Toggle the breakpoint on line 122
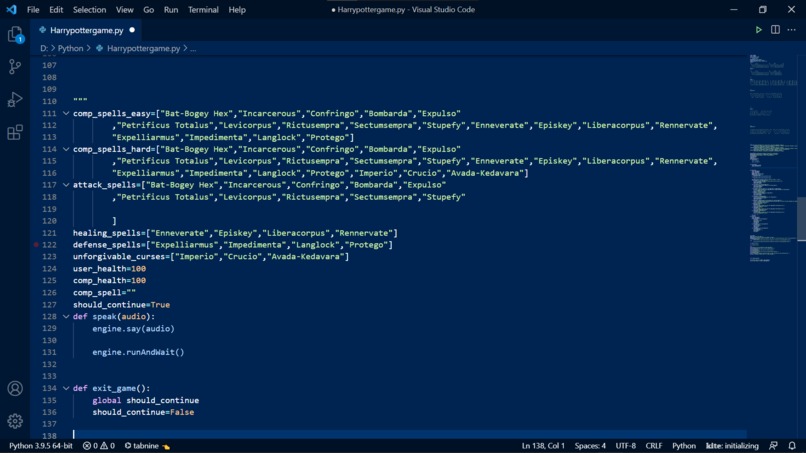This screenshot has width=806, height=453. (36, 245)
